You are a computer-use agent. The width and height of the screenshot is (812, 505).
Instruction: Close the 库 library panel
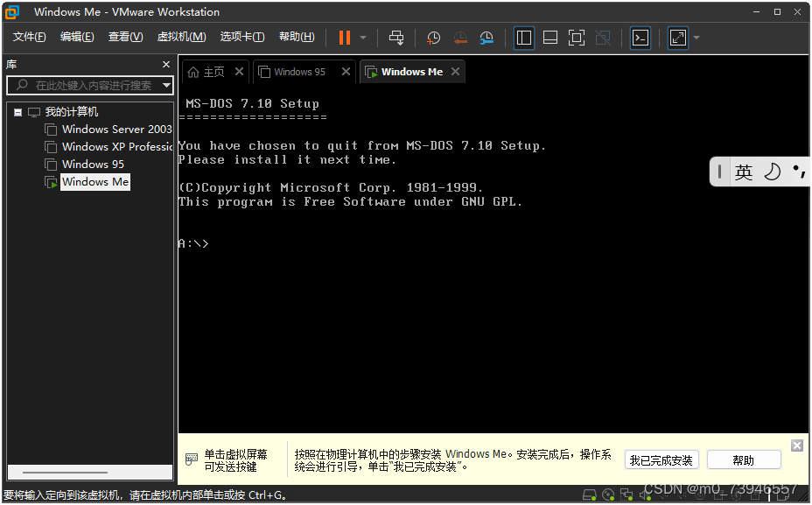[166, 64]
